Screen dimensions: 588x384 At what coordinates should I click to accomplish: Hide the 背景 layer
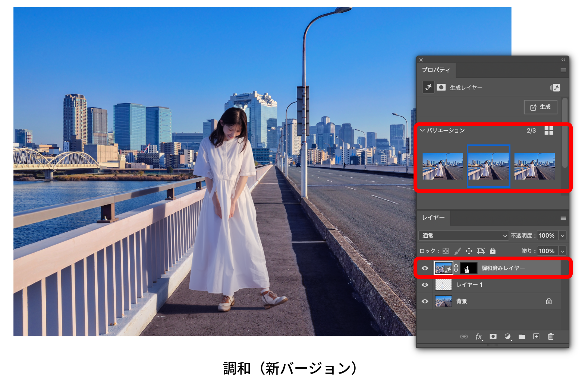tap(425, 301)
